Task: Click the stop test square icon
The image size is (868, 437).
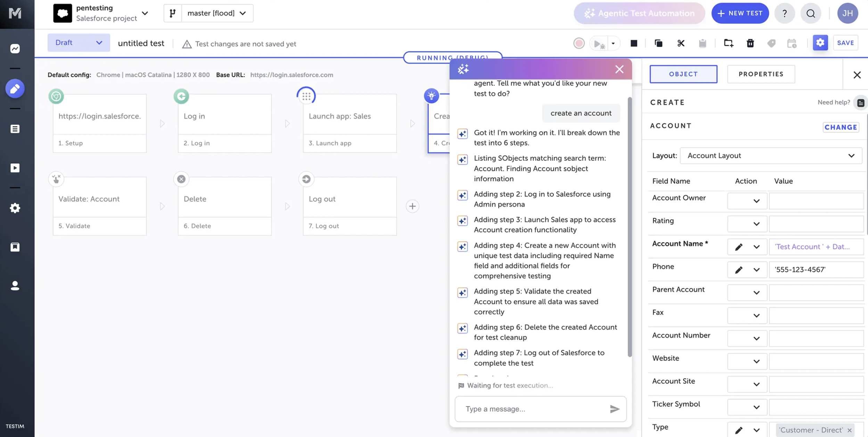Action: (x=634, y=43)
